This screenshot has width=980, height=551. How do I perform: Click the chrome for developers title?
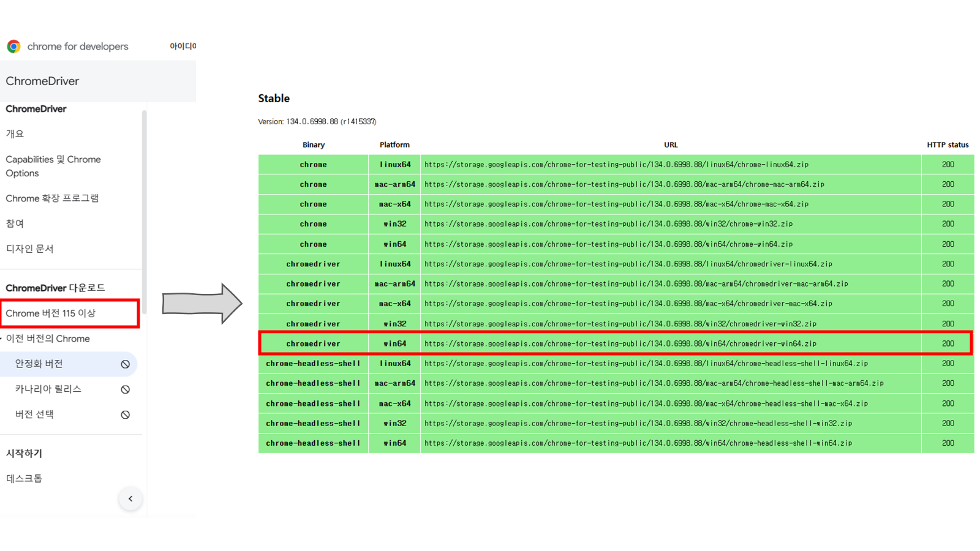[78, 47]
